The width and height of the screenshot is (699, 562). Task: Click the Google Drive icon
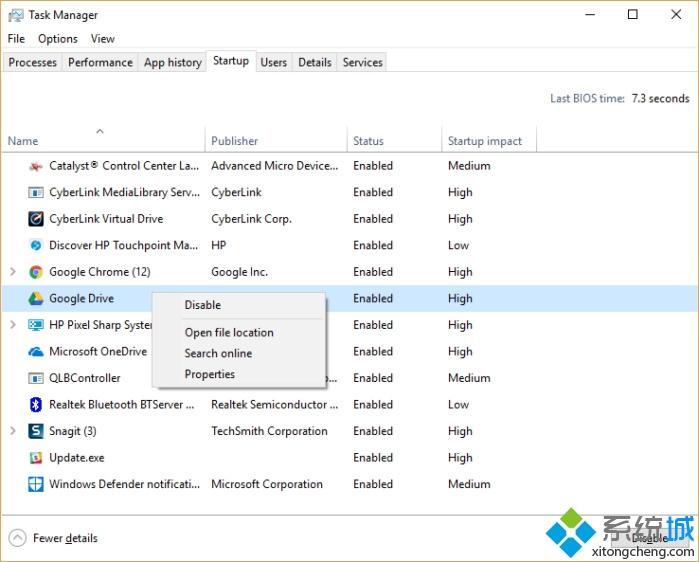point(36,298)
